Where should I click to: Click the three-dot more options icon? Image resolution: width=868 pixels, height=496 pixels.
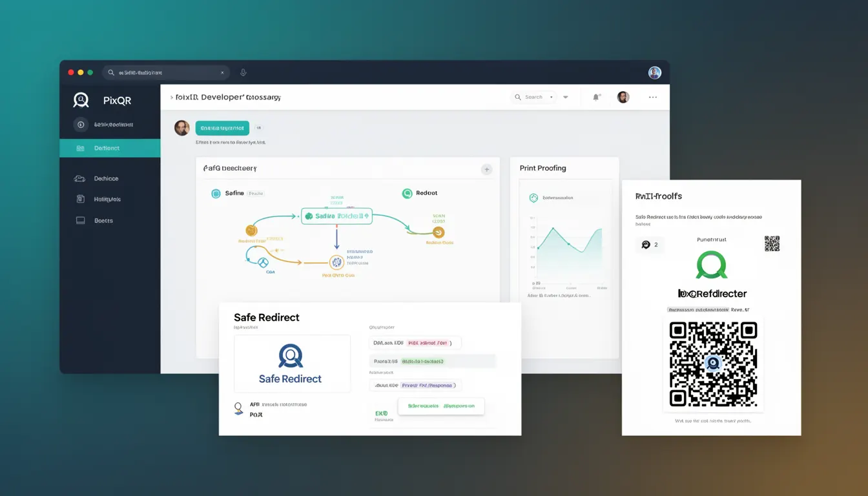tap(653, 98)
